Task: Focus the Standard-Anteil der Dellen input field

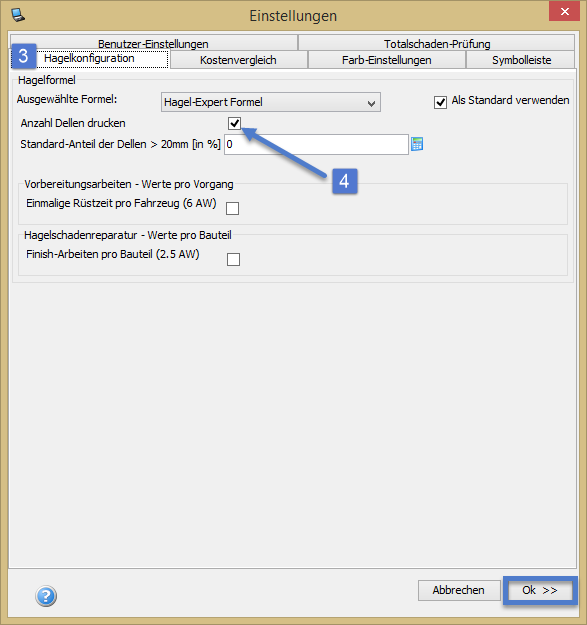Action: [x=316, y=144]
